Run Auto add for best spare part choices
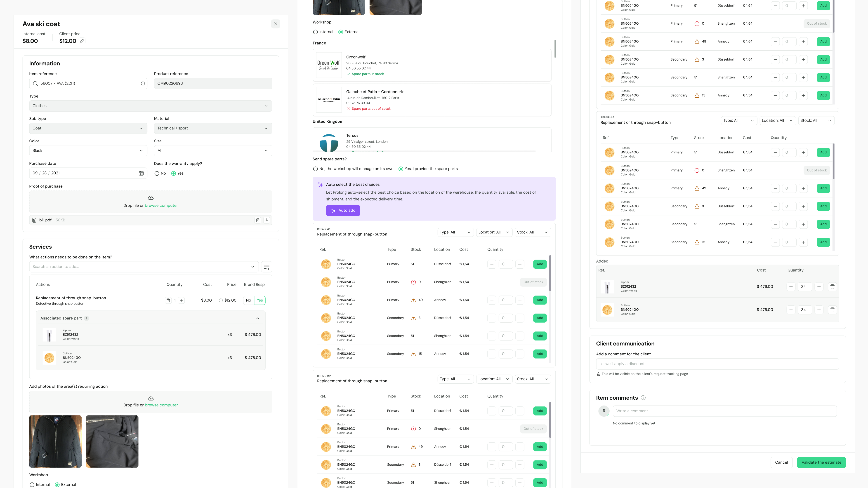The image size is (868, 488). click(343, 210)
